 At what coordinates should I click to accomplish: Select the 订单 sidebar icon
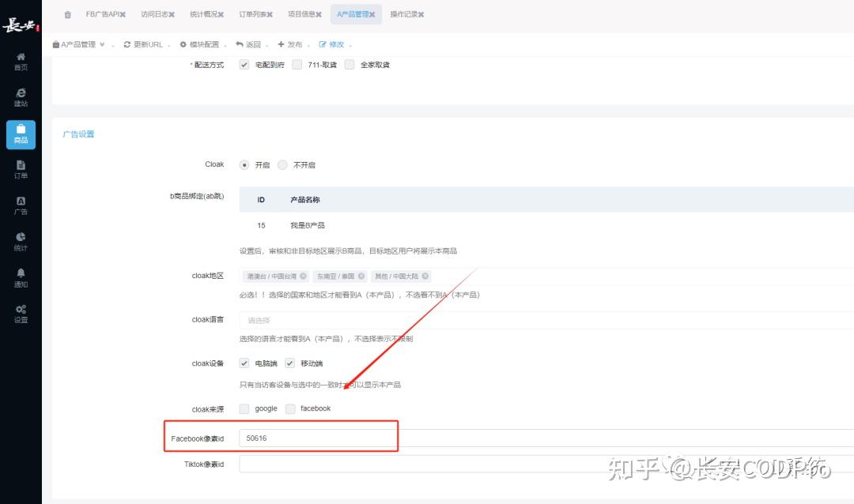point(21,169)
